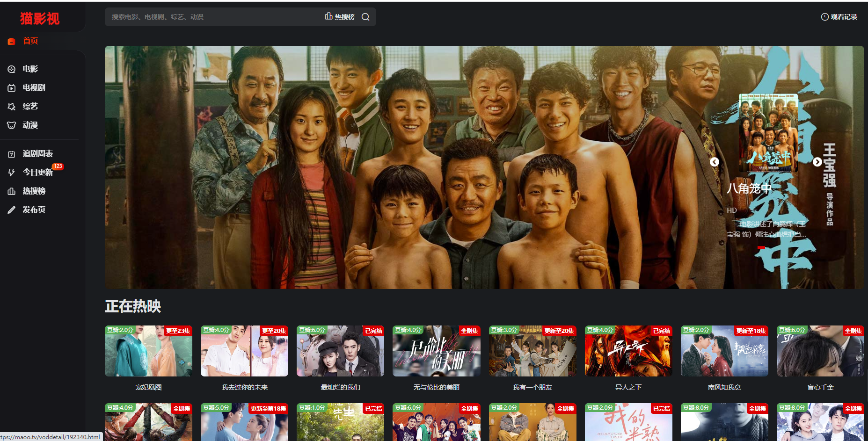Advance banner with right arrow
This screenshot has width=868, height=441.
[x=817, y=162]
